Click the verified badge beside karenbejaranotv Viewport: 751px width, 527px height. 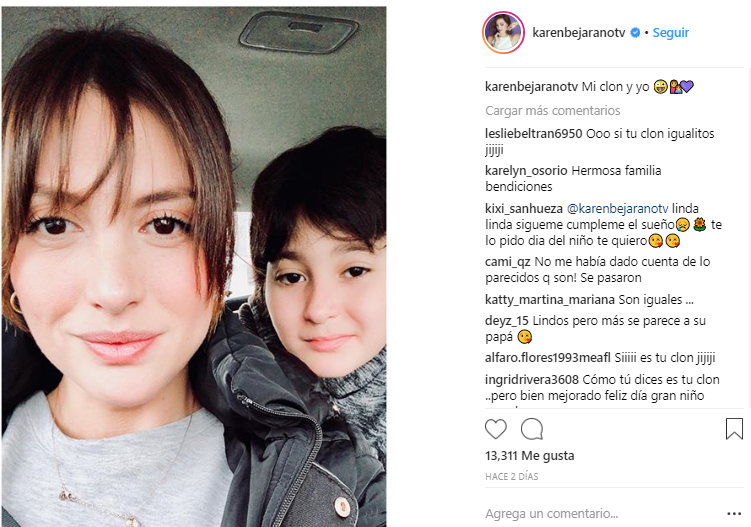coord(635,33)
